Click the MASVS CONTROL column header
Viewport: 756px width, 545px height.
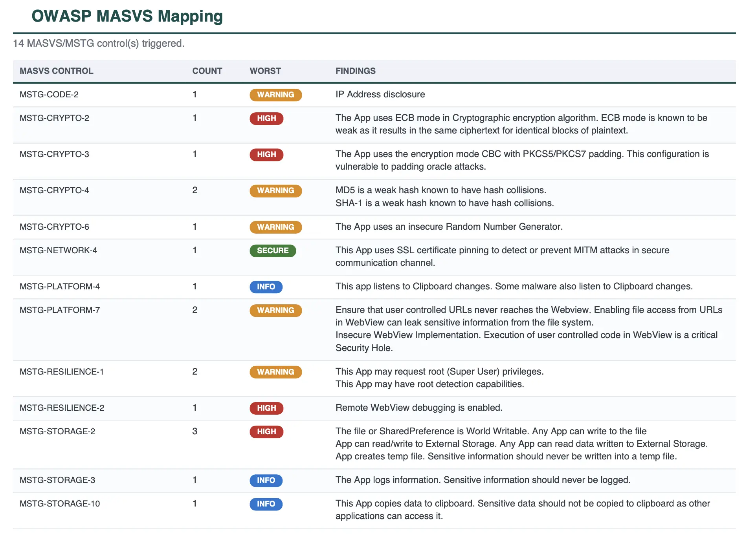click(x=57, y=71)
